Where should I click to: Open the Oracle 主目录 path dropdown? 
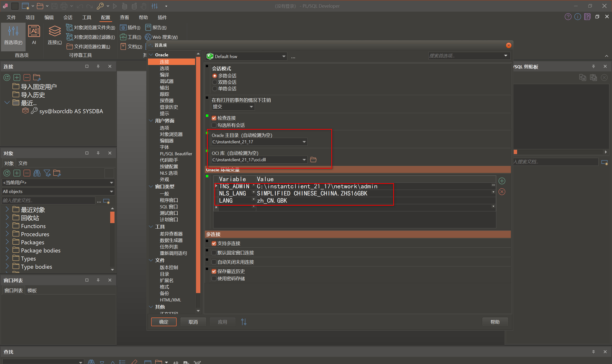pos(304,142)
